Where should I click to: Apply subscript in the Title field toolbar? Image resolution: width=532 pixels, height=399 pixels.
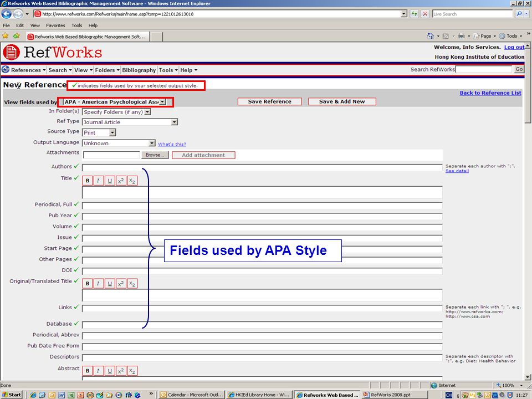click(x=132, y=181)
